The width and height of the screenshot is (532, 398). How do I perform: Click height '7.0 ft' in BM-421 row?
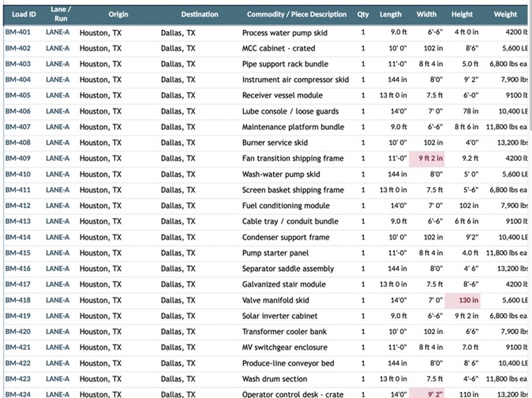point(471,347)
